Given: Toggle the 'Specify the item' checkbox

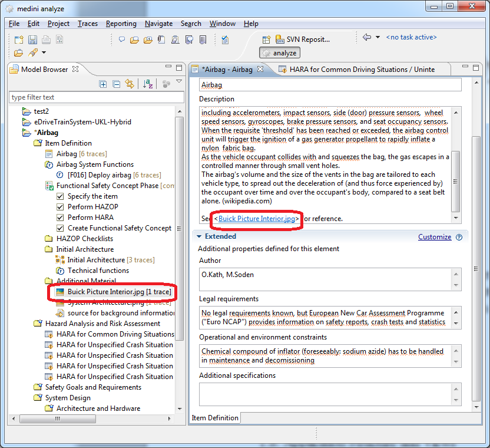Looking at the screenshot, I should pyautogui.click(x=60, y=196).
